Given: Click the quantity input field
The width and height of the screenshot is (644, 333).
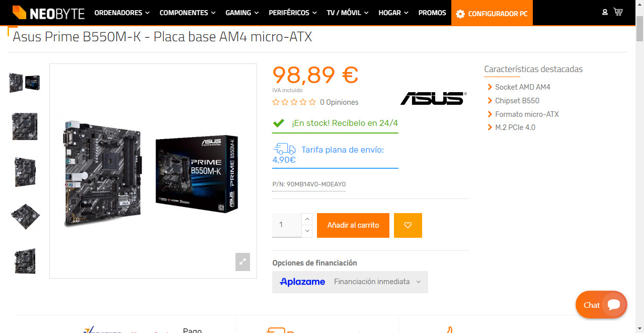Looking at the screenshot, I should pos(287,225).
